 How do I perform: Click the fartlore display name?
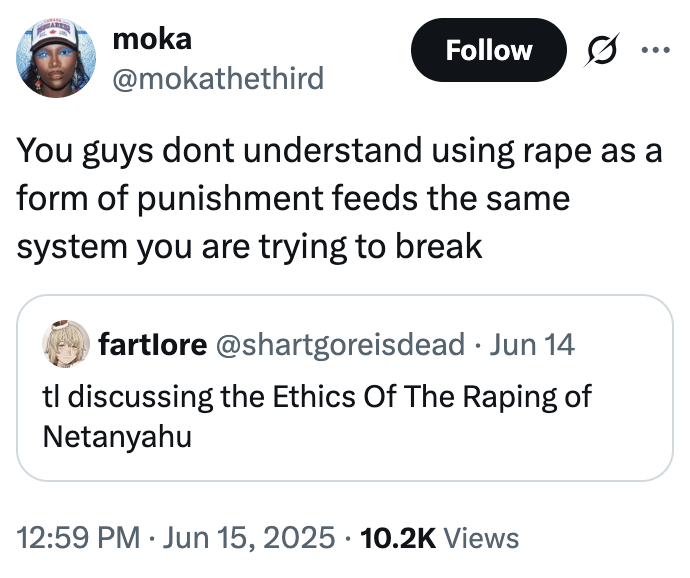click(x=153, y=345)
